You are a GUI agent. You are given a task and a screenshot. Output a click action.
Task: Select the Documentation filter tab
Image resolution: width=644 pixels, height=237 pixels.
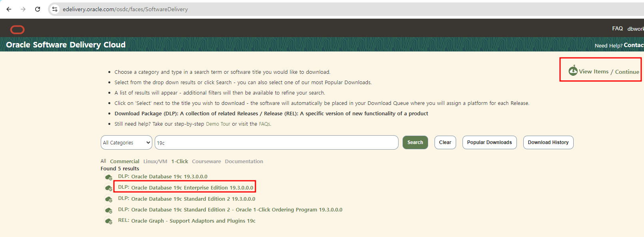click(x=244, y=162)
